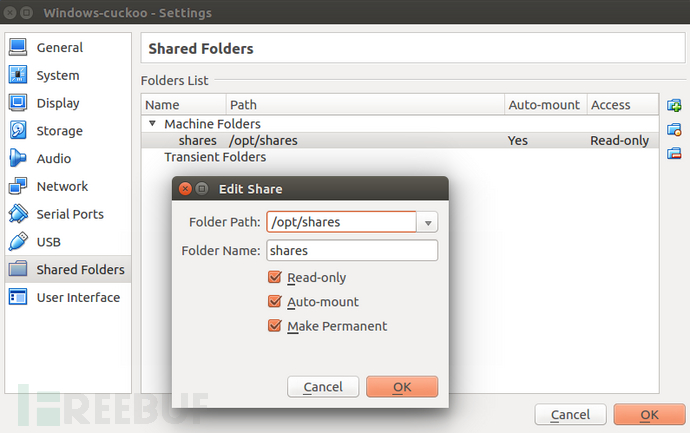690x433 pixels.
Task: Collapse the Machine Folders tree node
Action: click(x=153, y=123)
